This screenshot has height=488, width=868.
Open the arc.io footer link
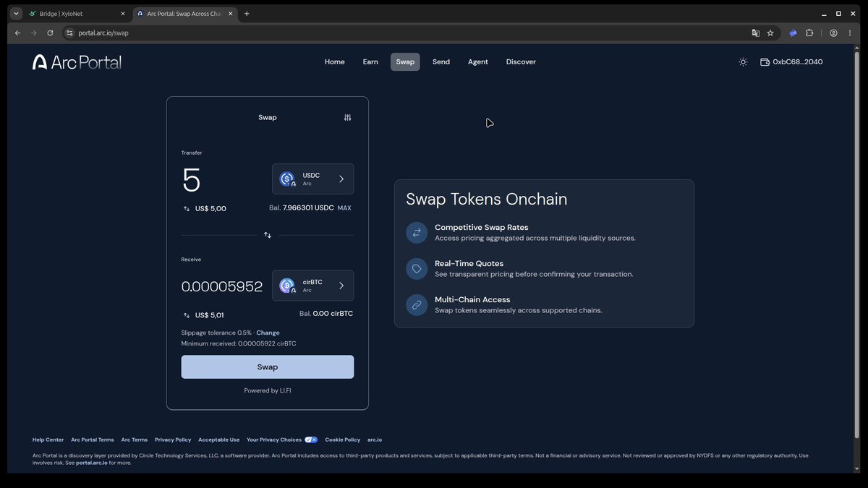tap(375, 440)
